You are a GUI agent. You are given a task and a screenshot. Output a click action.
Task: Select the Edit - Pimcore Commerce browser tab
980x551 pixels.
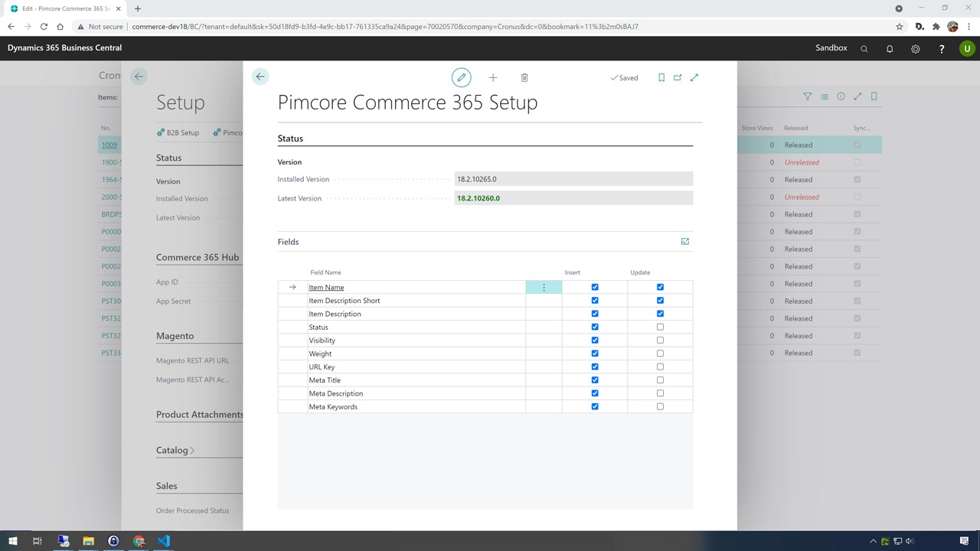pos(66,8)
